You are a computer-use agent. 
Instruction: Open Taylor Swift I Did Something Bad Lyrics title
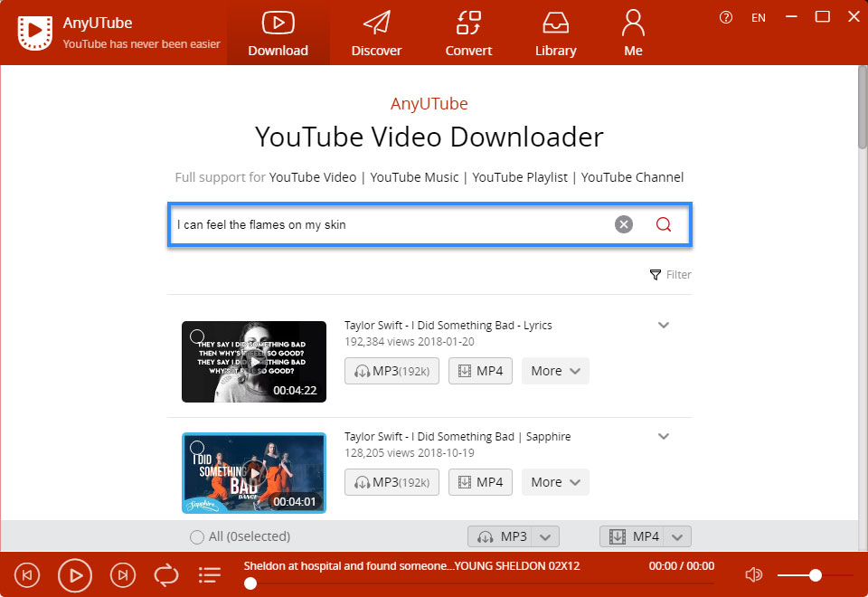click(x=448, y=325)
